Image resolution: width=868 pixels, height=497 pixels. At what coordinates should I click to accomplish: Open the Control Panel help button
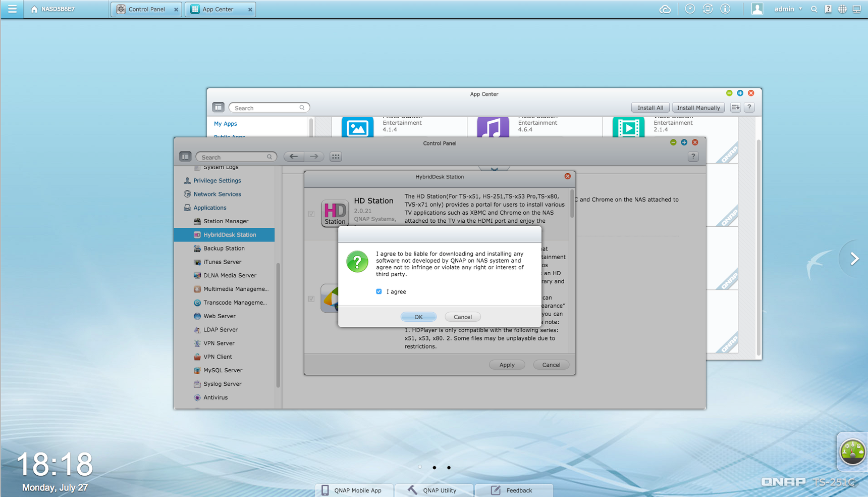(x=693, y=157)
